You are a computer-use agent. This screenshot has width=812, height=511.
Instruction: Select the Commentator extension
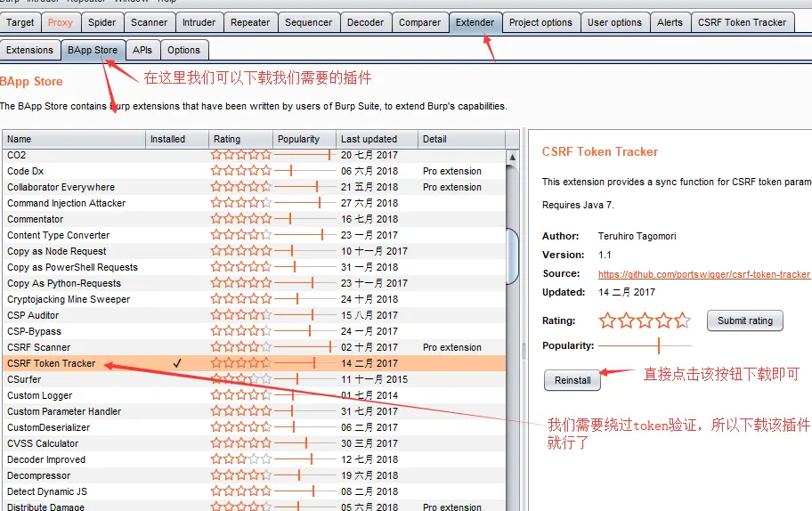click(x=254, y=219)
